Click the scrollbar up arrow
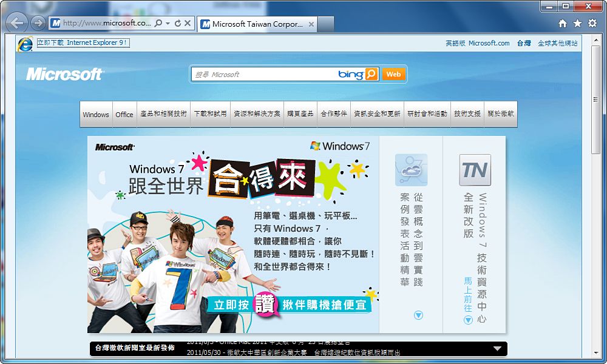Screen dimensions: 607x364 (x=596, y=40)
